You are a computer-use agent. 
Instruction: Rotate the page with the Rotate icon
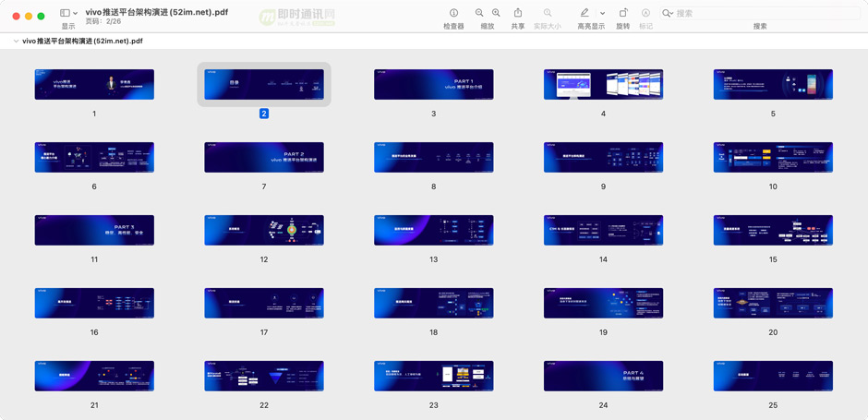coord(623,13)
